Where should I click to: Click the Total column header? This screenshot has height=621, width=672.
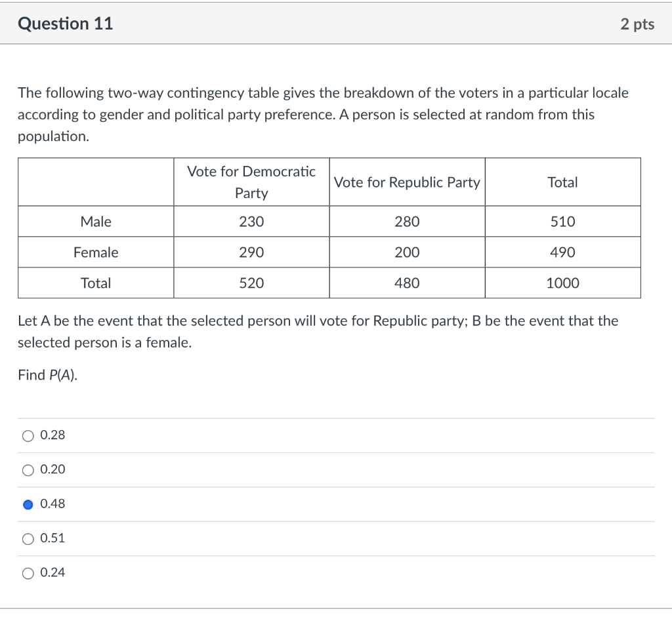[562, 182]
